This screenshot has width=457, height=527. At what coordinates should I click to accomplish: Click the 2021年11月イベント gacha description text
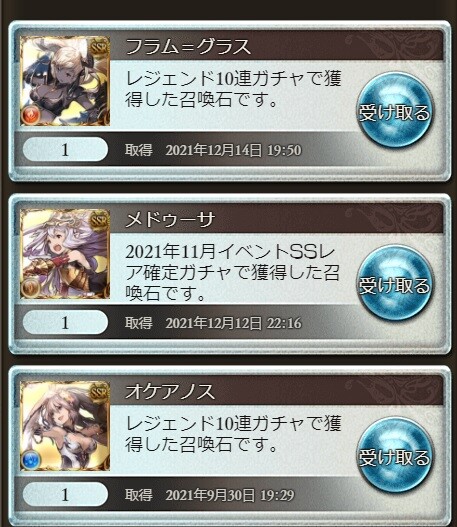coord(232,272)
